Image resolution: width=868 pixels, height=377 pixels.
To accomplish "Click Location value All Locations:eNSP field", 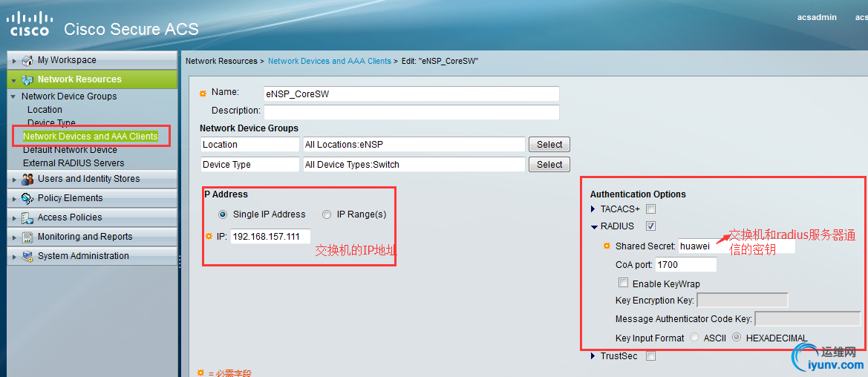I will click(414, 145).
